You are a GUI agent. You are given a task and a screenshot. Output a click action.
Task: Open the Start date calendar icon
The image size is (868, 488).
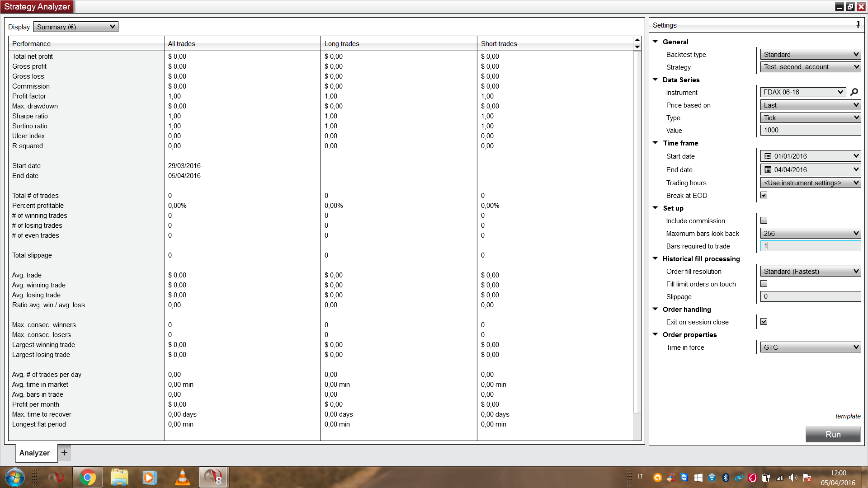click(x=768, y=156)
